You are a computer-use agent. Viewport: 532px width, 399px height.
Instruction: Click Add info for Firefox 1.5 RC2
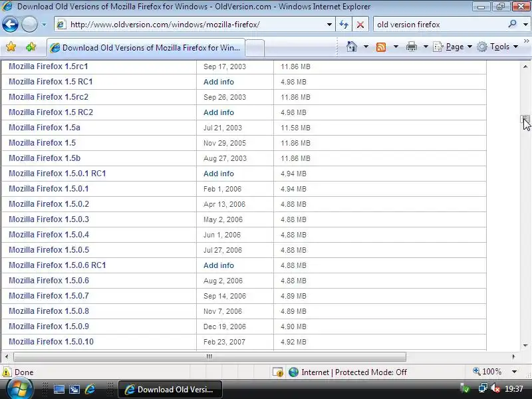pos(219,112)
